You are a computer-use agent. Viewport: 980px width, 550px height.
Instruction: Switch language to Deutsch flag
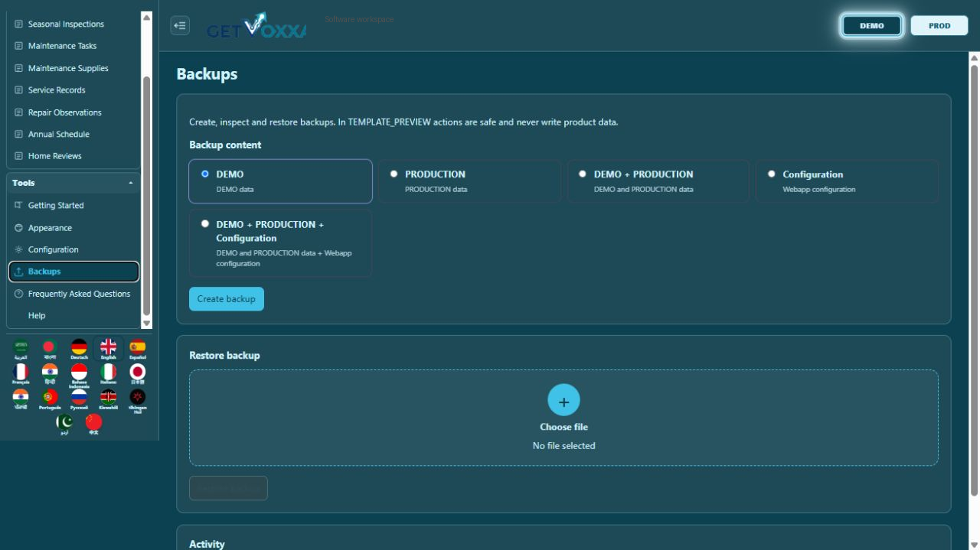(x=79, y=349)
